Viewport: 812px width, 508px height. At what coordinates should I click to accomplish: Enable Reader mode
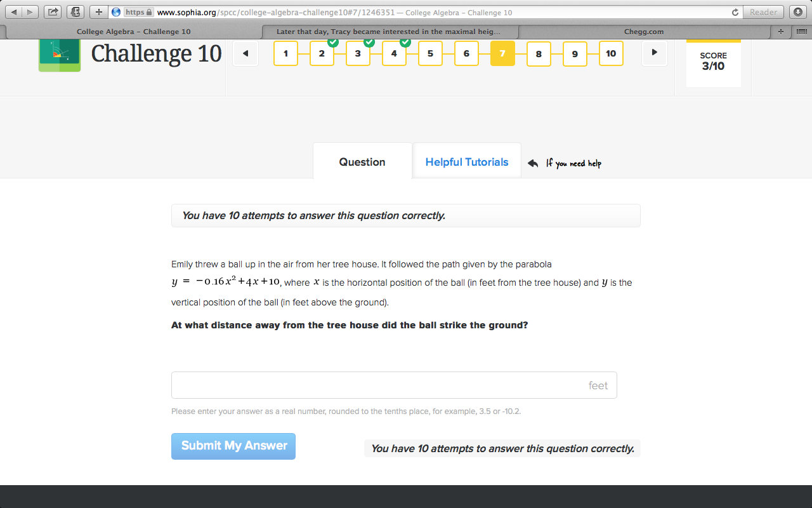(763, 12)
